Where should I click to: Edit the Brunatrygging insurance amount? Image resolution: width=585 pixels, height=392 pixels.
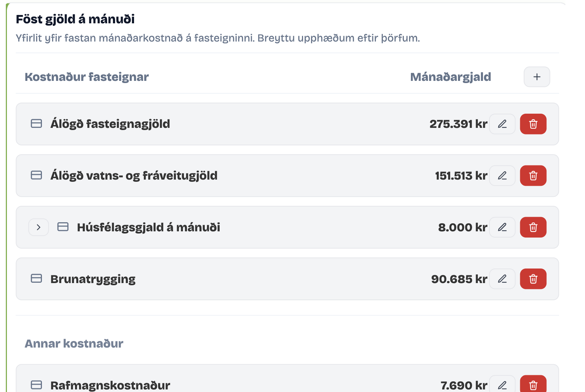click(502, 279)
